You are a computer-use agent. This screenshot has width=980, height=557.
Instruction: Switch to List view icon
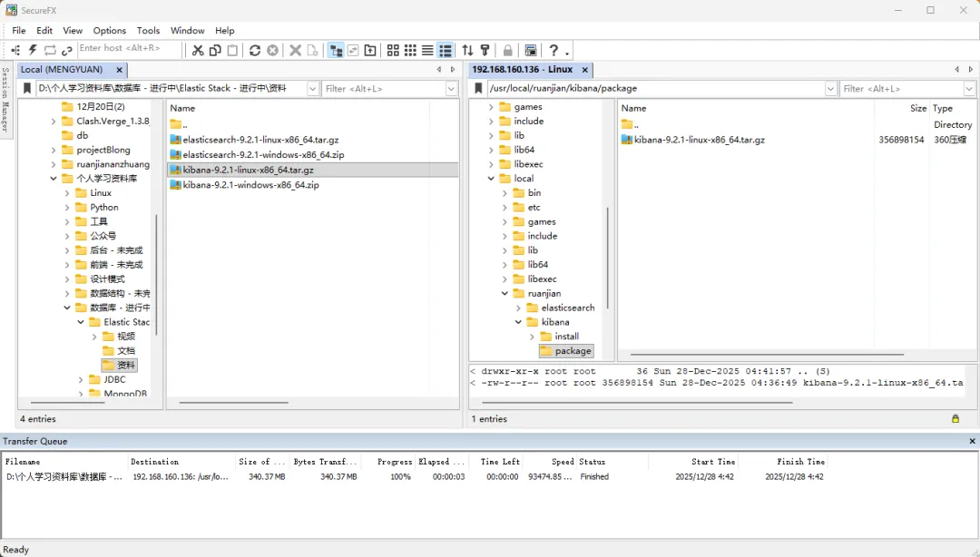(x=427, y=50)
